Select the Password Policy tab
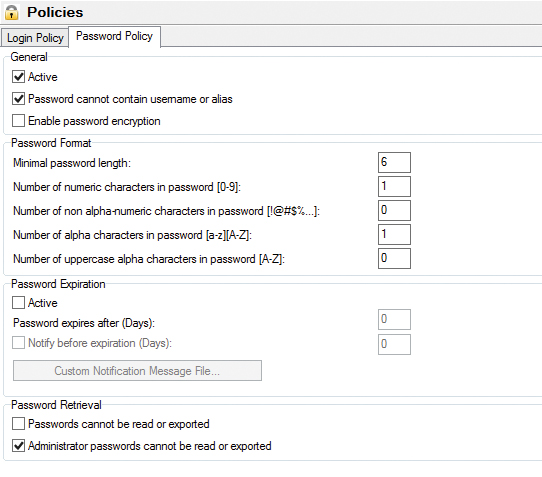This screenshot has width=542, height=477. pyautogui.click(x=114, y=36)
